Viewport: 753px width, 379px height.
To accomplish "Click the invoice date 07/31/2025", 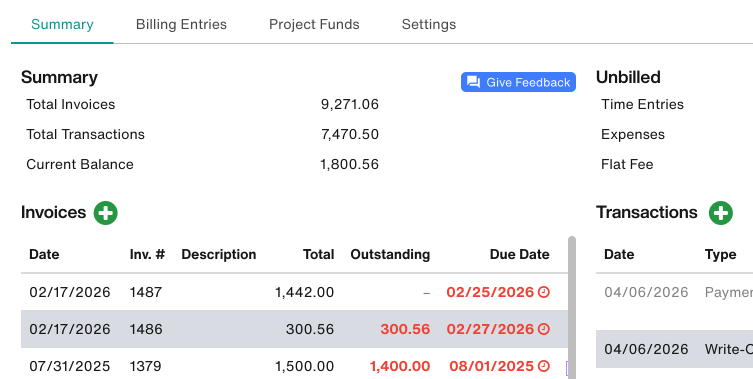I will pos(70,366).
